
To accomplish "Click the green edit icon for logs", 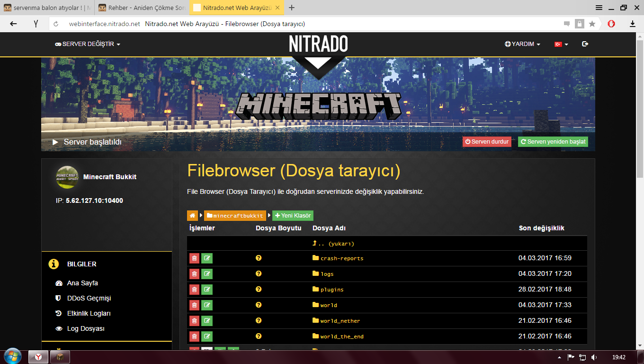I will 207,274.
